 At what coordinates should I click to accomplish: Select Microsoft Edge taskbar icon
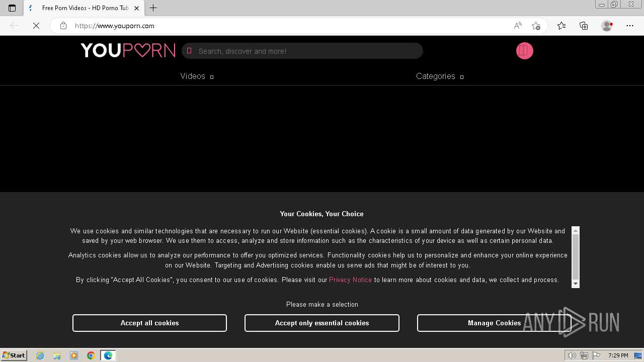coord(108,355)
